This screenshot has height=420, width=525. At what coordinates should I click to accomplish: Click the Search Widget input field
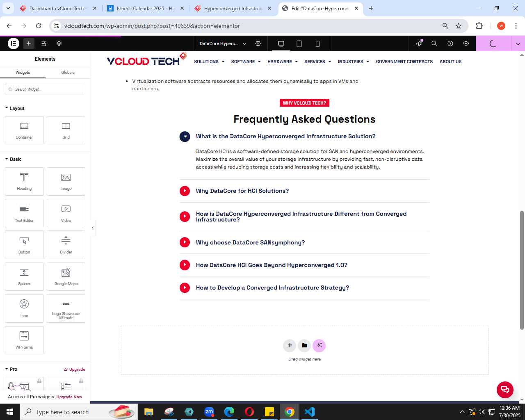(x=45, y=89)
